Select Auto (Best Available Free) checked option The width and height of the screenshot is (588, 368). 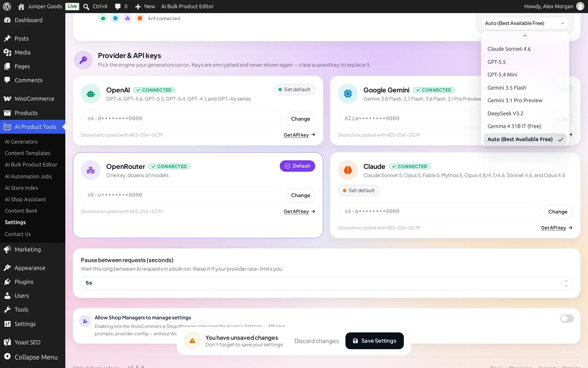pyautogui.click(x=525, y=139)
